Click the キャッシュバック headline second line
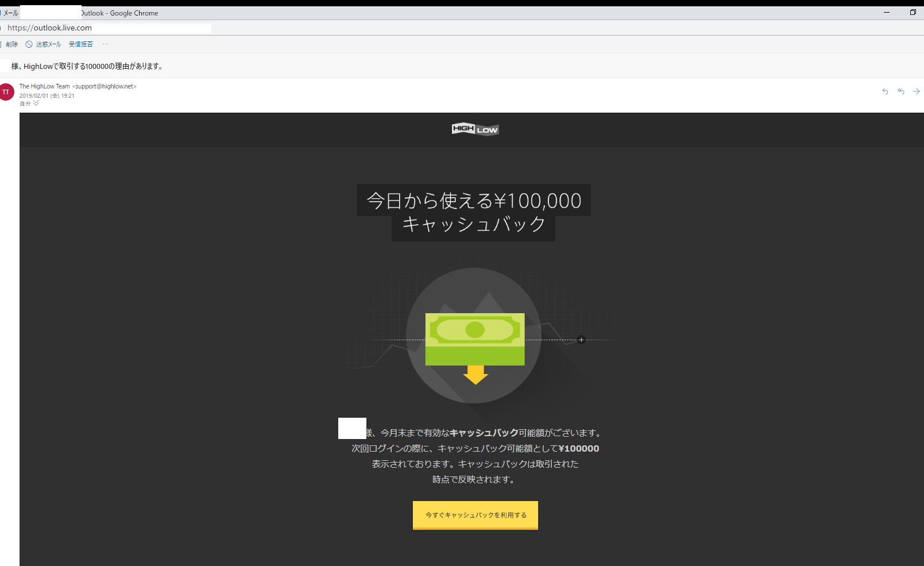 pos(473,224)
